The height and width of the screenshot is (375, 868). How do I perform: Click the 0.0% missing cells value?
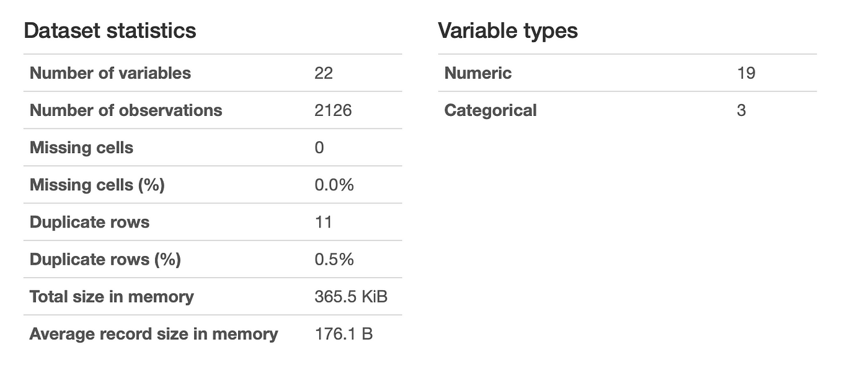[x=334, y=185]
